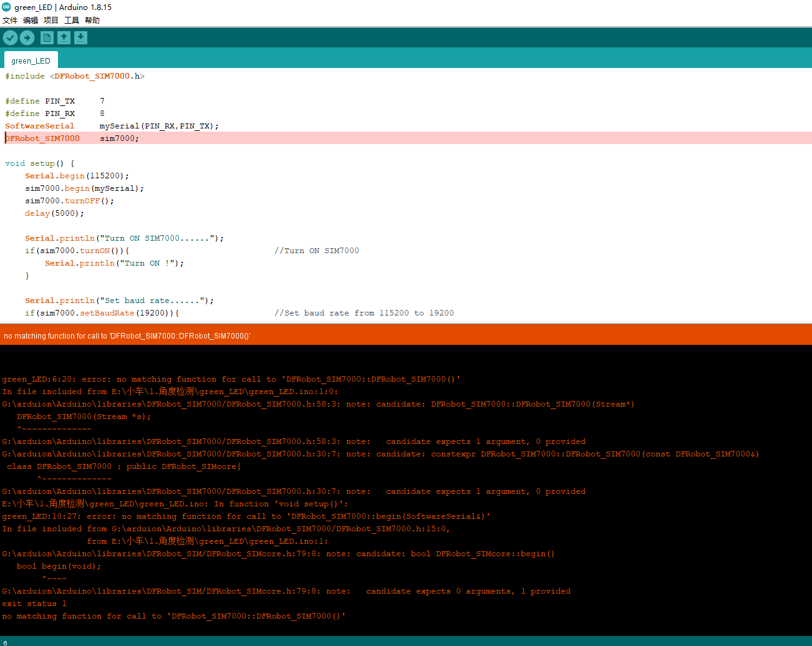
Task: Select the green_LED sketch tab
Action: (x=31, y=60)
